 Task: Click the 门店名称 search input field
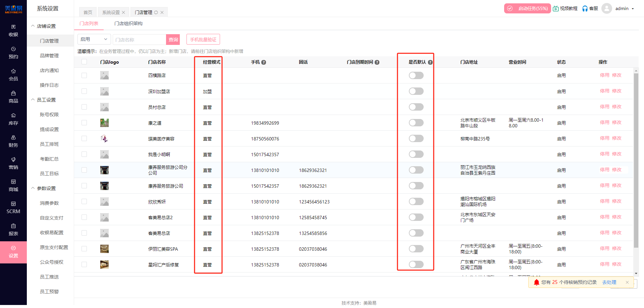pyautogui.click(x=140, y=40)
